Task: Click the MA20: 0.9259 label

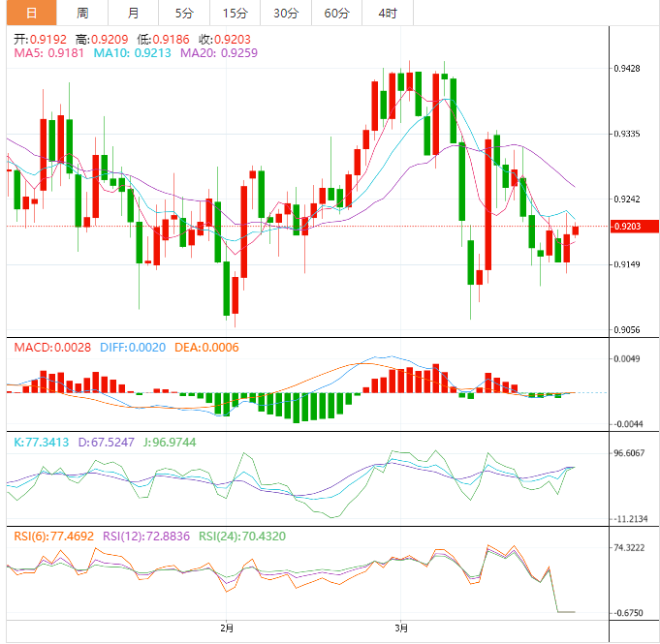Action: [219, 53]
